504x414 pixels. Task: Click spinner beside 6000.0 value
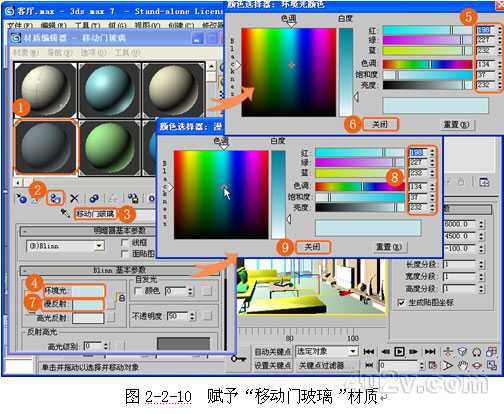pos(481,224)
